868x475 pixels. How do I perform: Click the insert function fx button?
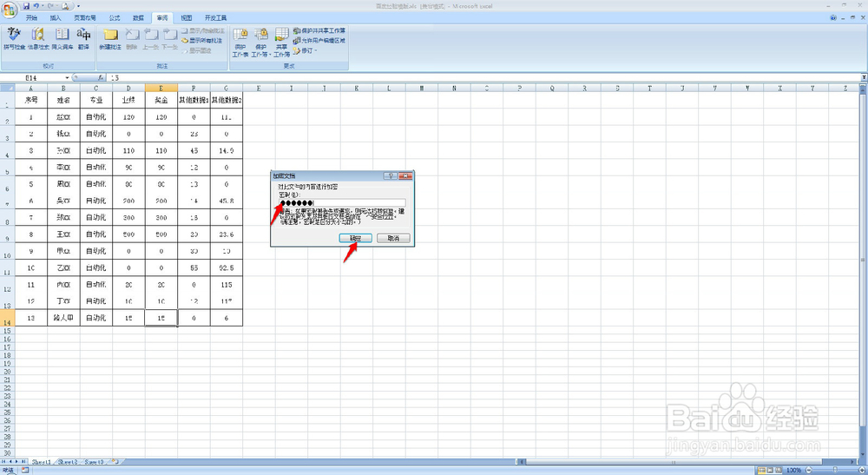(101, 78)
